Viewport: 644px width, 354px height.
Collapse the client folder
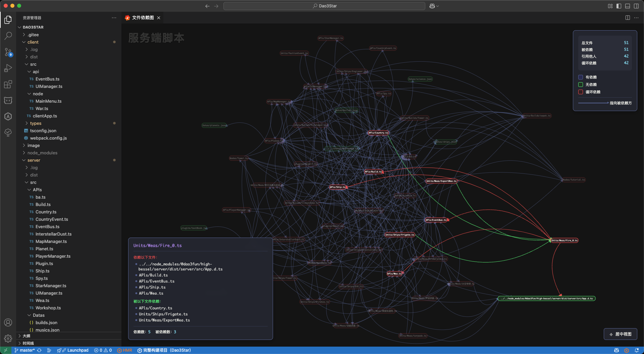click(x=33, y=42)
